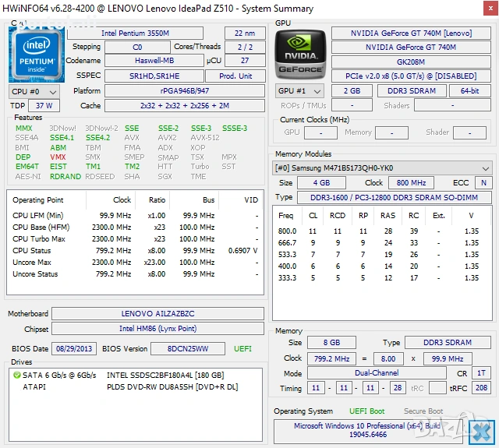Screen dimensions: 499x448
Task: Close the System Summary window with the X
Action: click(x=482, y=432)
